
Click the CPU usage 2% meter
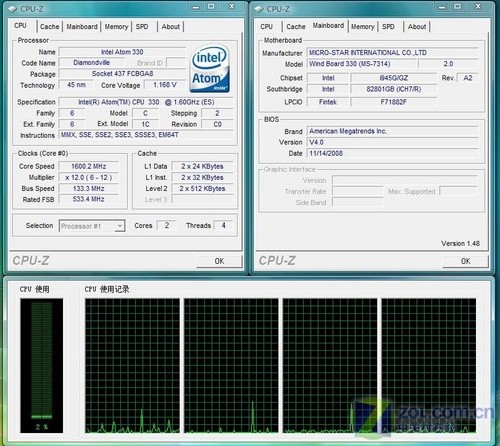coord(41,366)
